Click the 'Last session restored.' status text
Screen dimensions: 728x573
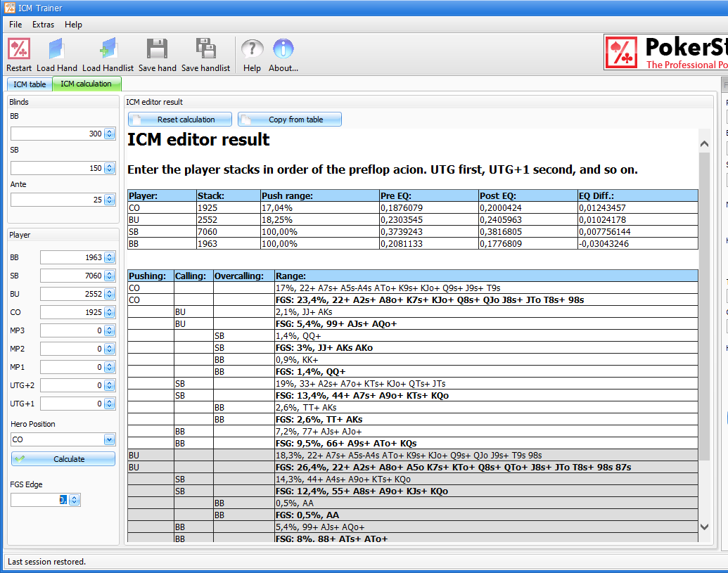47,562
